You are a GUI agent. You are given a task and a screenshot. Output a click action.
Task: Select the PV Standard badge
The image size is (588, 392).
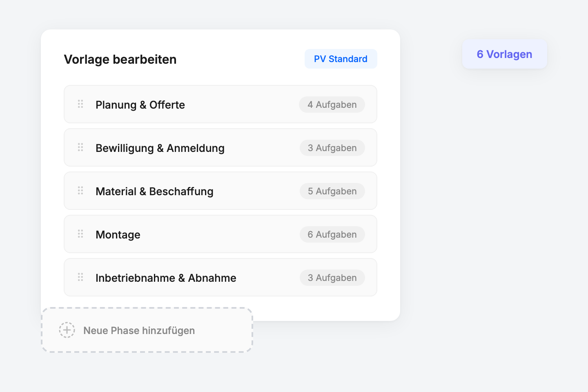click(341, 59)
